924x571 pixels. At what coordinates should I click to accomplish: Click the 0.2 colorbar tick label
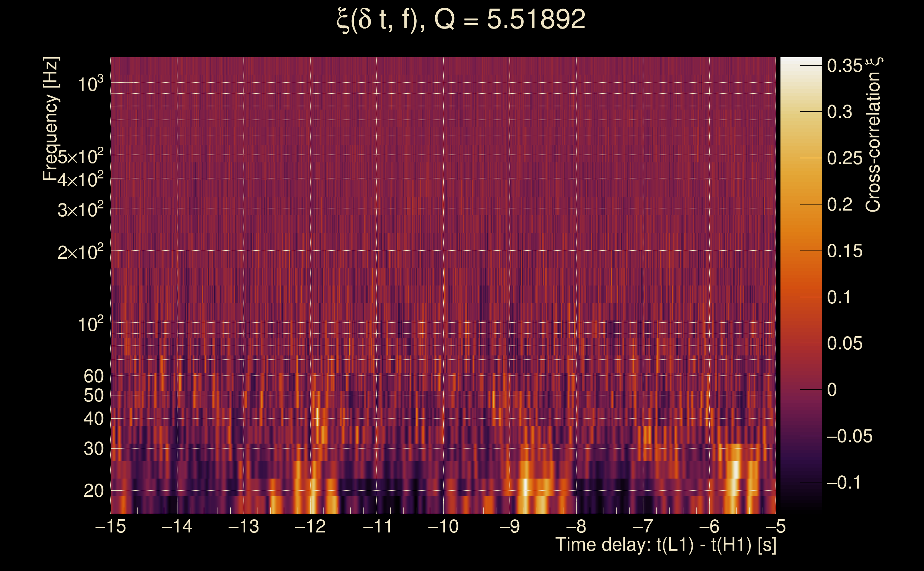point(839,205)
